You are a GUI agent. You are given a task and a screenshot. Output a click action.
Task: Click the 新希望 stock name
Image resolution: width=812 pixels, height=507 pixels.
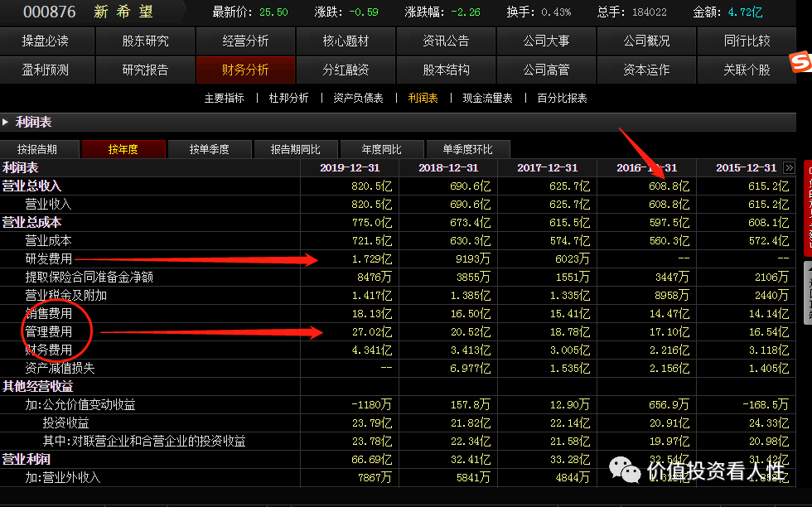pos(123,12)
